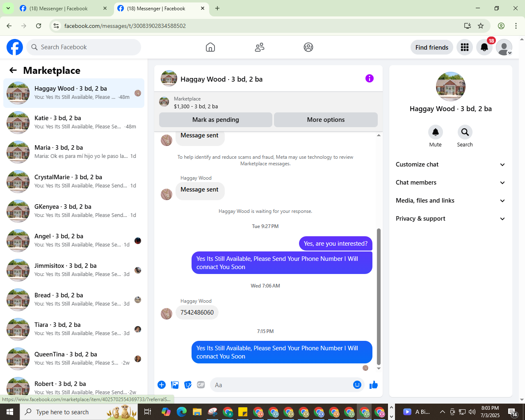
Task: Open account profile avatar menu
Action: pyautogui.click(x=504, y=47)
